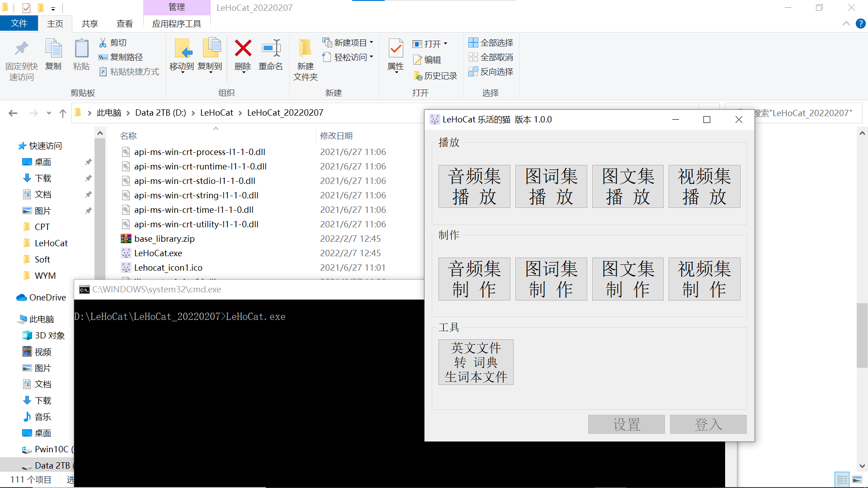This screenshot has height=488, width=868.
Task: Switch to the 共享 ribbon tab
Action: (90, 23)
